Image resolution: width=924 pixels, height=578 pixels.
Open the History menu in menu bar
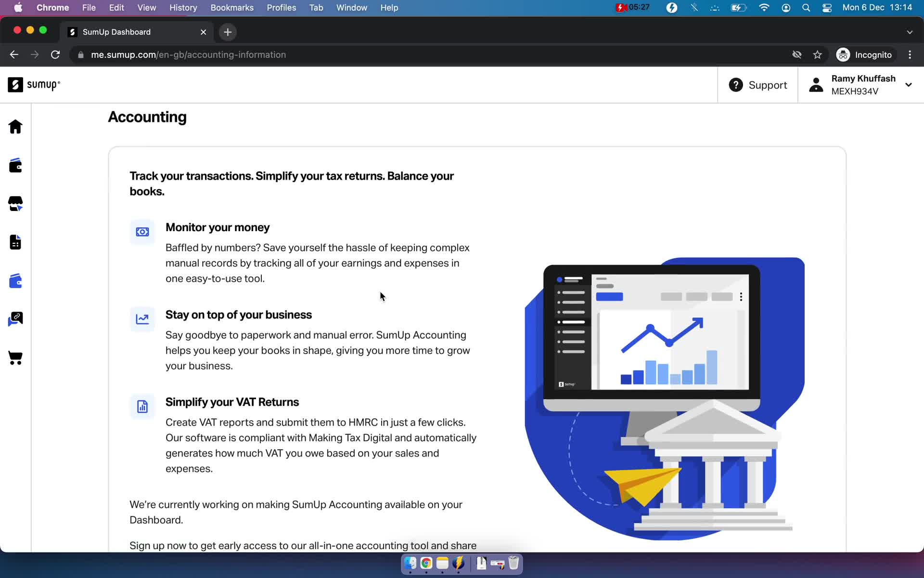182,7
